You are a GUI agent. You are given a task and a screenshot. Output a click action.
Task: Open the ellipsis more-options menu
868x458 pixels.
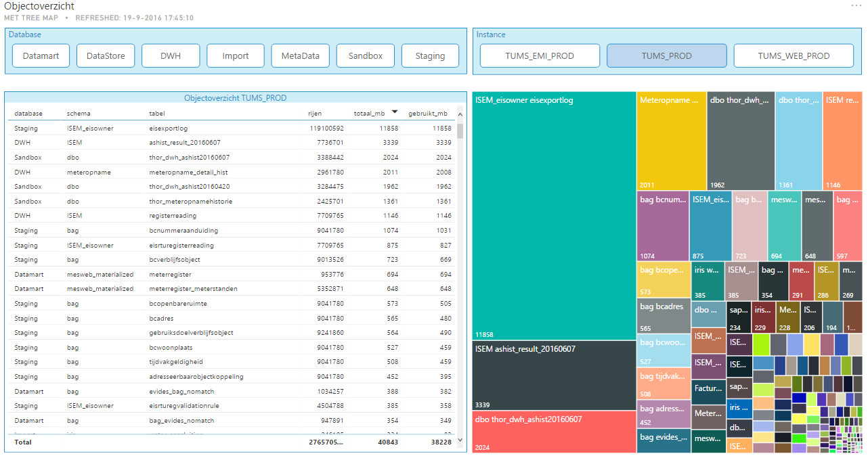(x=856, y=5)
